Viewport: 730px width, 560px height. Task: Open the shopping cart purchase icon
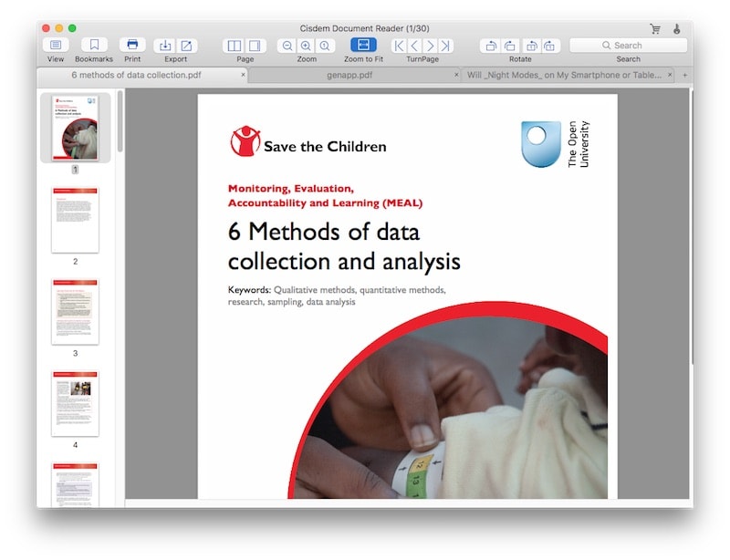[x=655, y=29]
